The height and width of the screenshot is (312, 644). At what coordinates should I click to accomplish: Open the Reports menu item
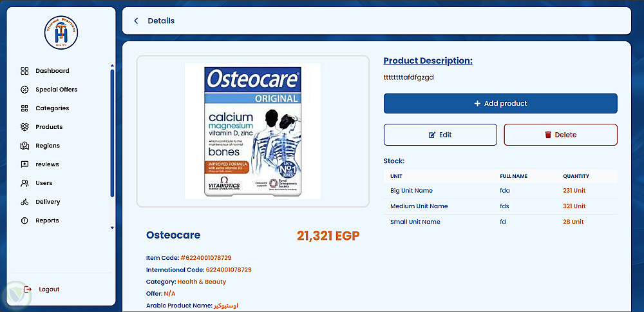(x=47, y=220)
